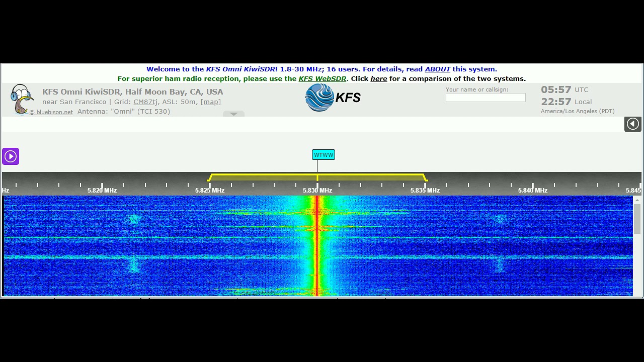The height and width of the screenshot is (362, 644).
Task: Open the KFS WebSDR link
Action: tap(323, 79)
